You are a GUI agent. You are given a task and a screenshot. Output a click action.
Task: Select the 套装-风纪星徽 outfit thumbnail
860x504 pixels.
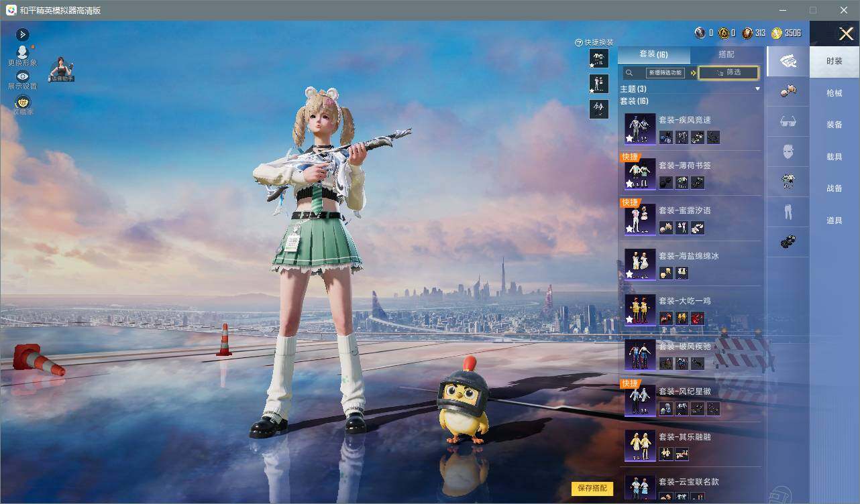click(640, 400)
